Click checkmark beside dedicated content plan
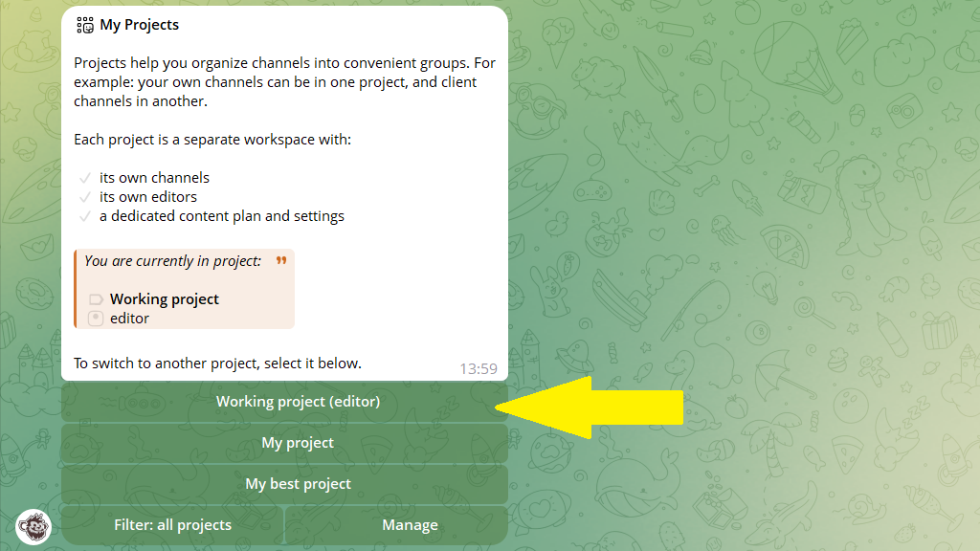 (85, 217)
